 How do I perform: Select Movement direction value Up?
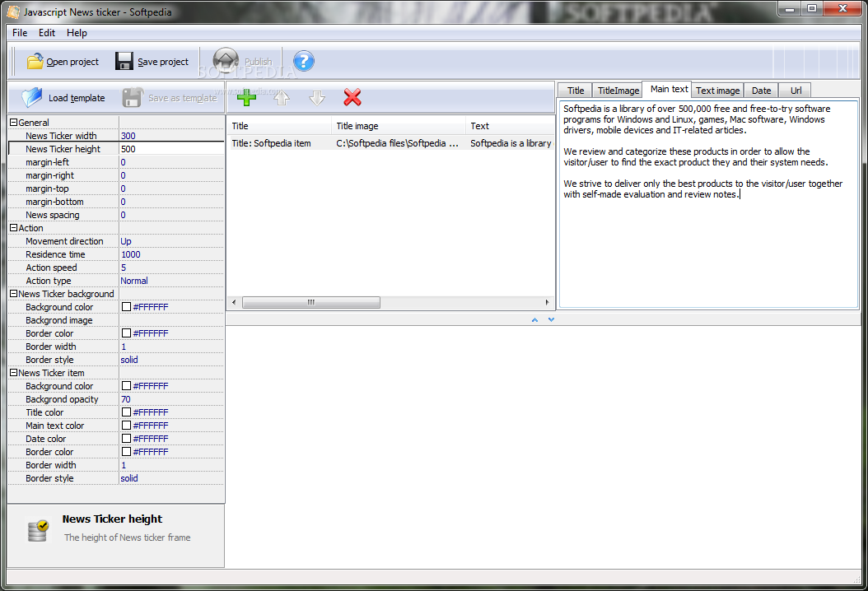click(x=171, y=241)
